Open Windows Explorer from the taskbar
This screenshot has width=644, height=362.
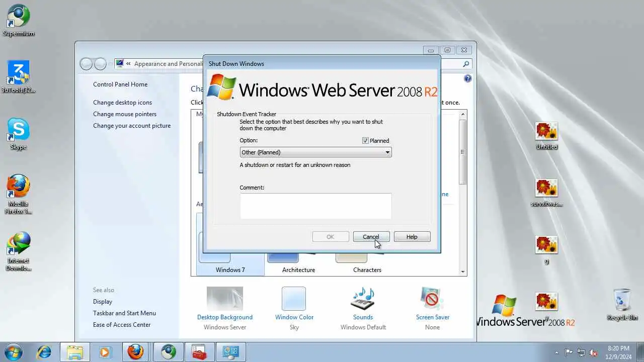(x=74, y=352)
